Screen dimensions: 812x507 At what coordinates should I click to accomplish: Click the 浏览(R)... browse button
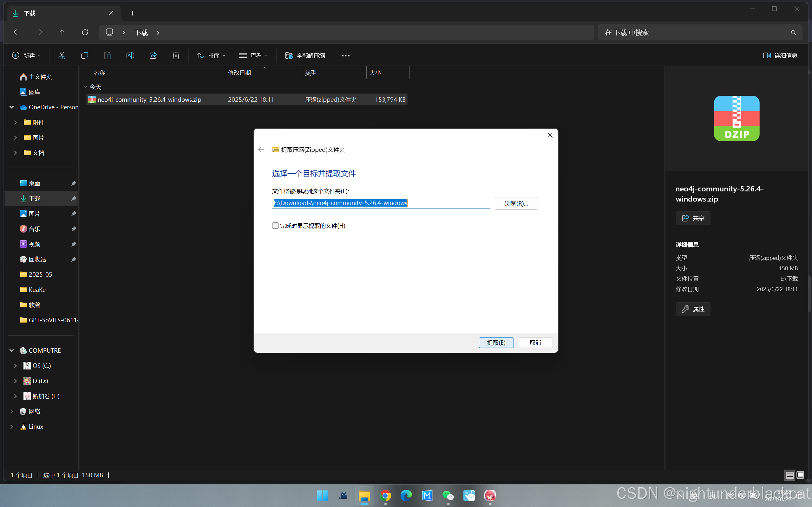[x=516, y=203]
